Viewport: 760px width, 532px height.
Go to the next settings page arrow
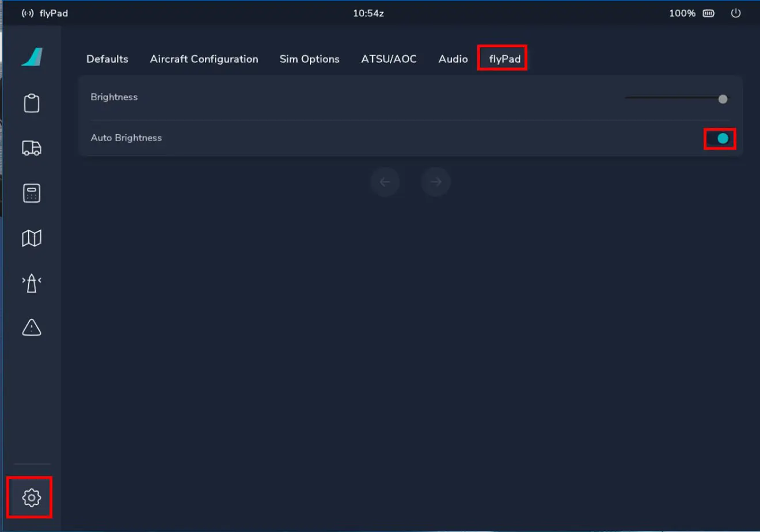pos(436,182)
